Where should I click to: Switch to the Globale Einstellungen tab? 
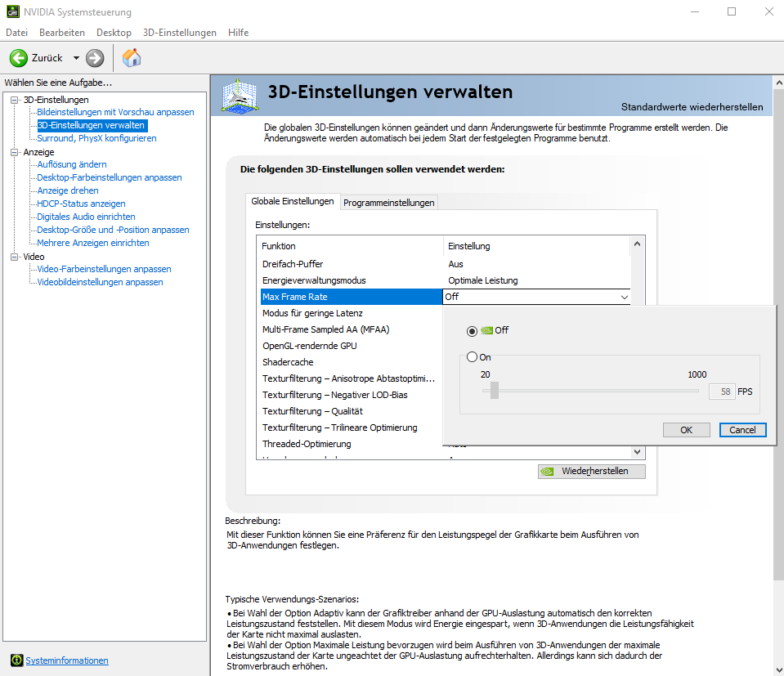pos(293,201)
